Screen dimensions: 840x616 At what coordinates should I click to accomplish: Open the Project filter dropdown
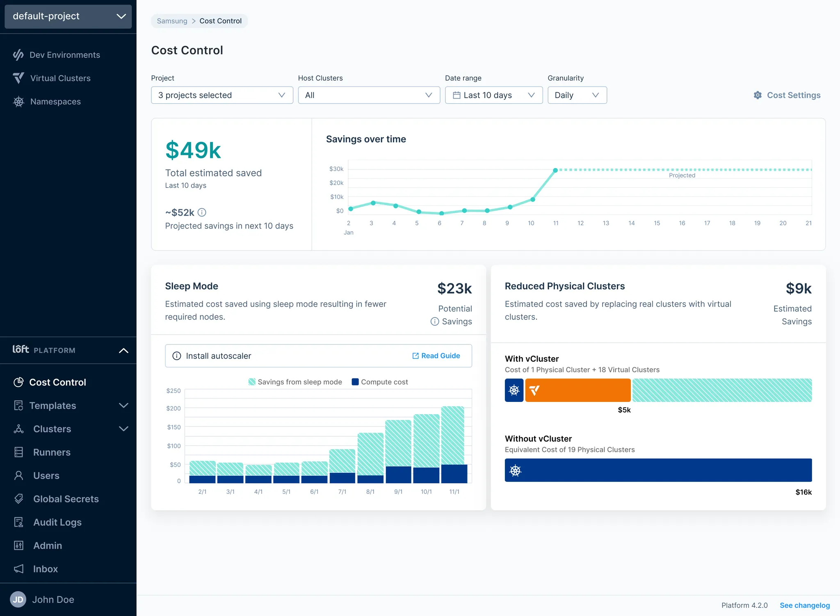coord(222,95)
